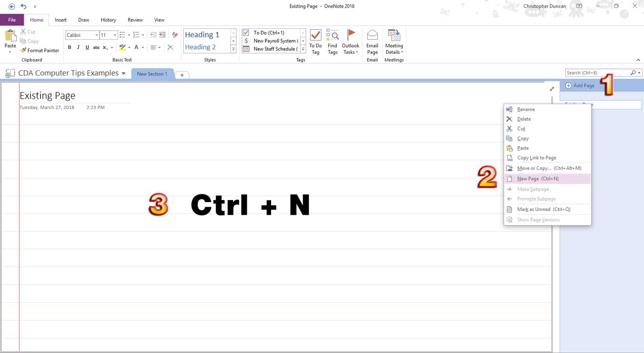The height and width of the screenshot is (353, 644).
Task: Switch to the Draw ribbon tab
Action: click(83, 20)
